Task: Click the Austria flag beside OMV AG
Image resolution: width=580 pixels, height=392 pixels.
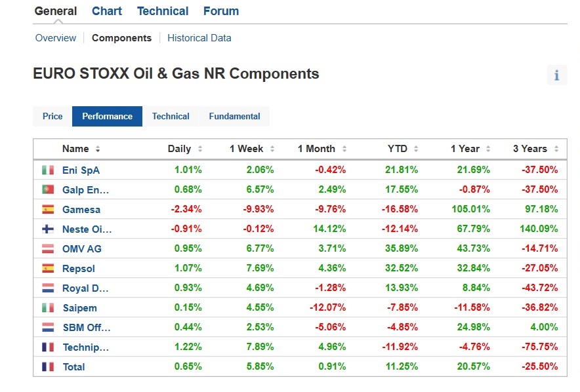Action: (x=48, y=248)
